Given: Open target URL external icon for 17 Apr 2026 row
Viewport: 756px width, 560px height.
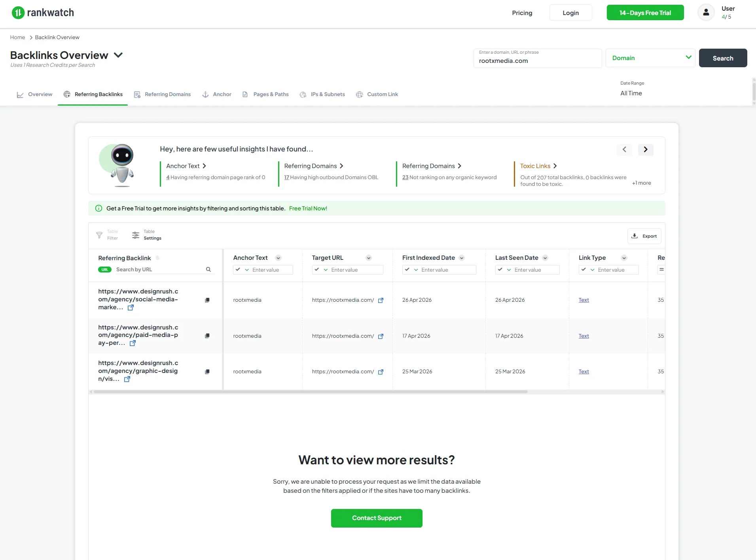Looking at the screenshot, I should tap(381, 336).
